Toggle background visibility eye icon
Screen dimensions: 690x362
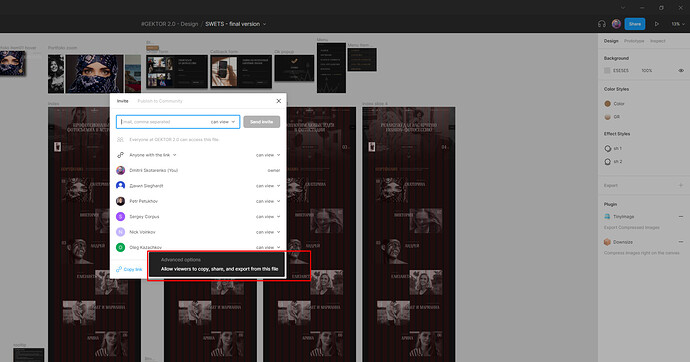click(681, 70)
